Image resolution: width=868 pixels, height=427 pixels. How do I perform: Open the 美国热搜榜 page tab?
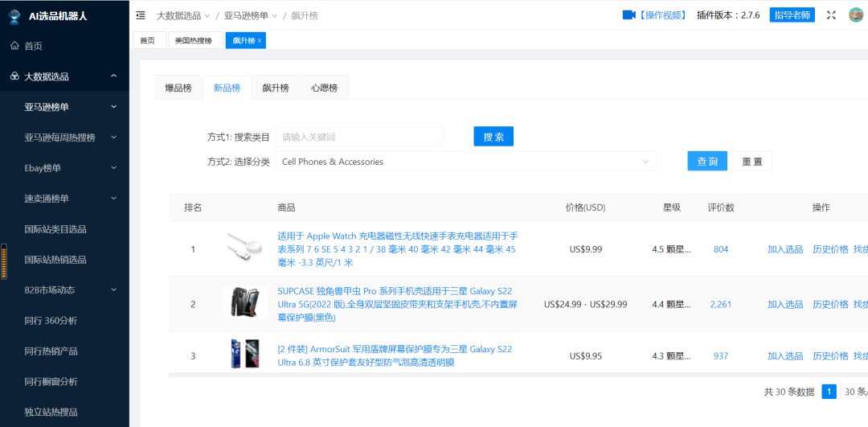click(x=196, y=41)
